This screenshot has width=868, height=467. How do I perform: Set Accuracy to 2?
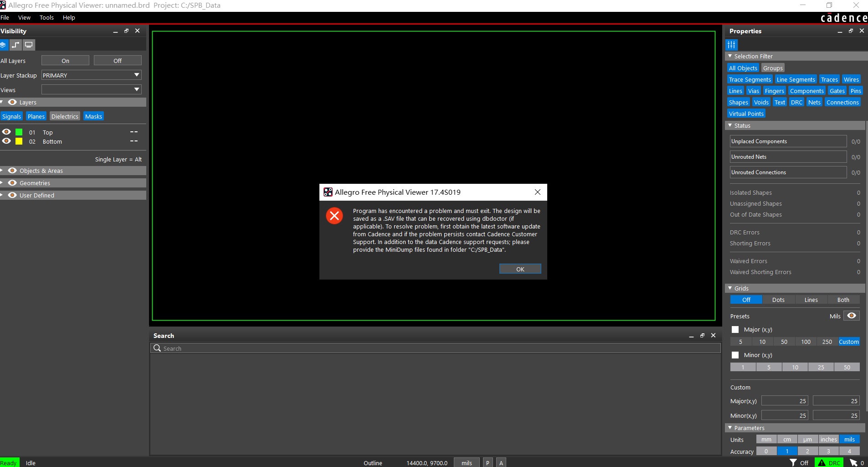[807, 451]
